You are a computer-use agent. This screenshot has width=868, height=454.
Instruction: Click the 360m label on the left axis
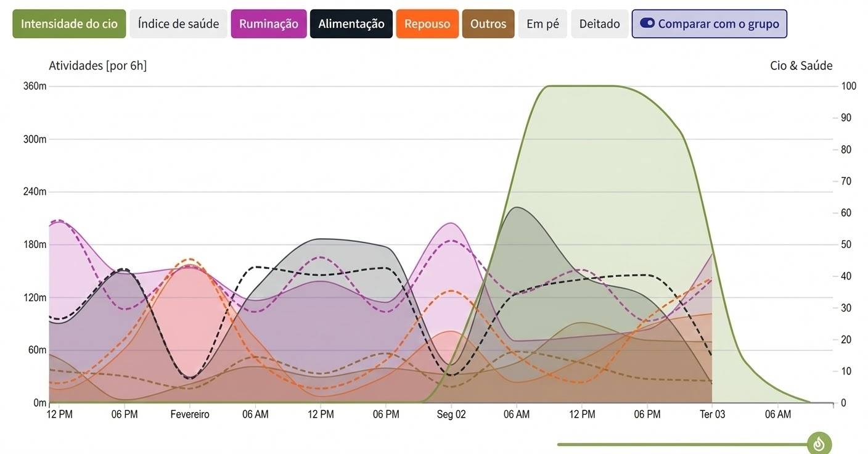tap(35, 86)
